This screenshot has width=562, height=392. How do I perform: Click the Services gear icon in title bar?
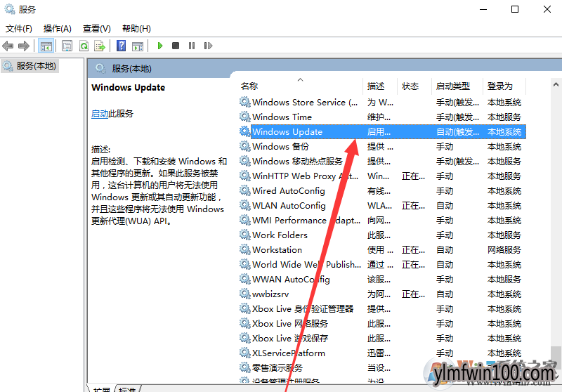9,9
